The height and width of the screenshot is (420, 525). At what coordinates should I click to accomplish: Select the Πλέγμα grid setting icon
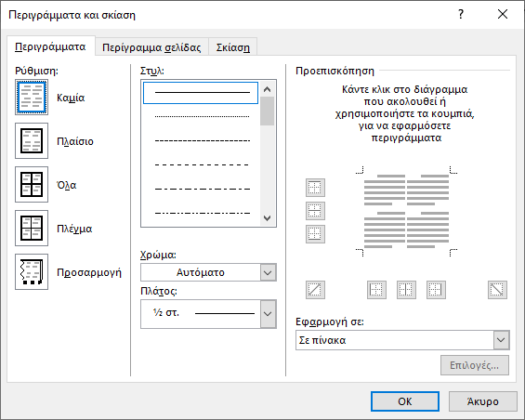tap(32, 228)
